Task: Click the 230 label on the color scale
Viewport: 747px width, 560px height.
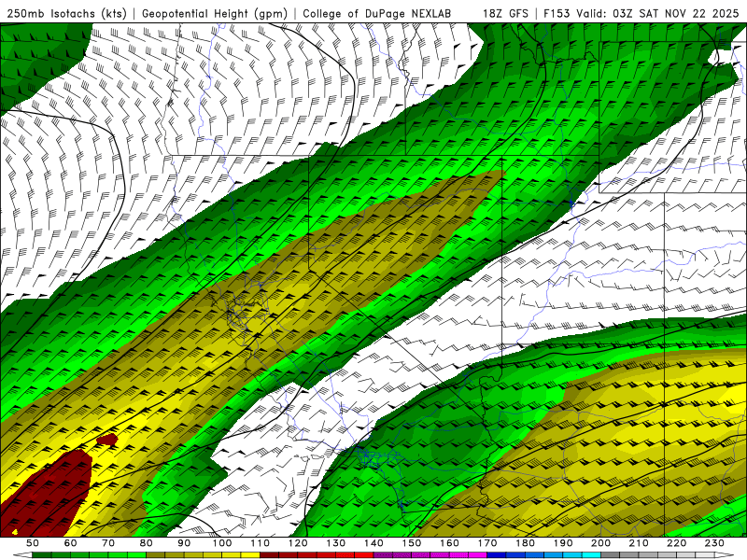Action: [714, 543]
